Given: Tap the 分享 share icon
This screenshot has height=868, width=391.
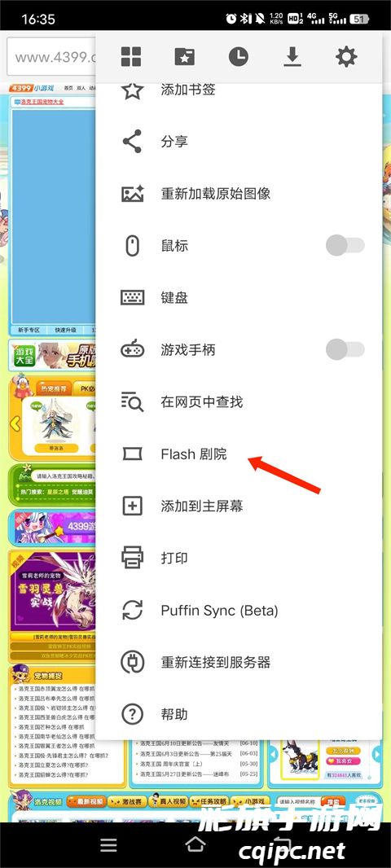Looking at the screenshot, I should click(132, 141).
